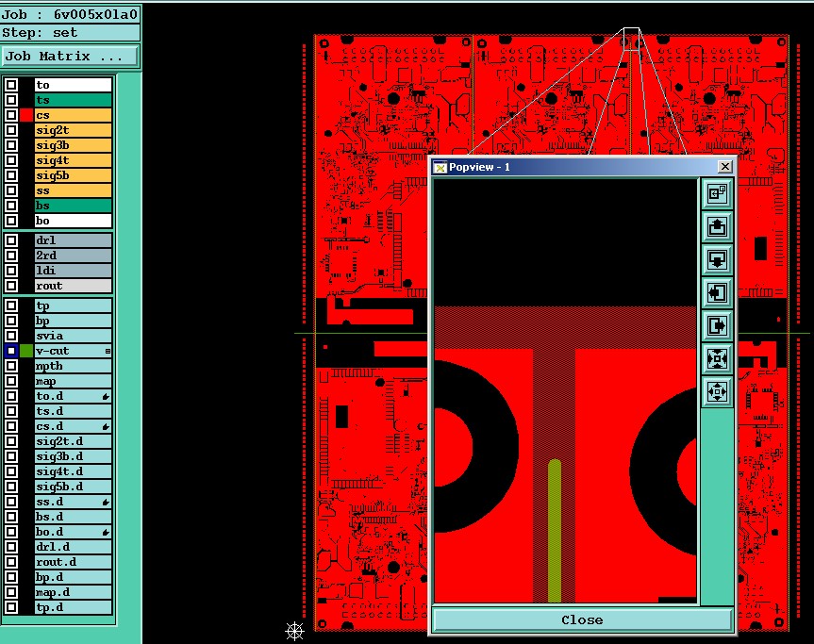The width and height of the screenshot is (814, 644).
Task: Click the red color swatch of cs layer
Action: (x=26, y=115)
